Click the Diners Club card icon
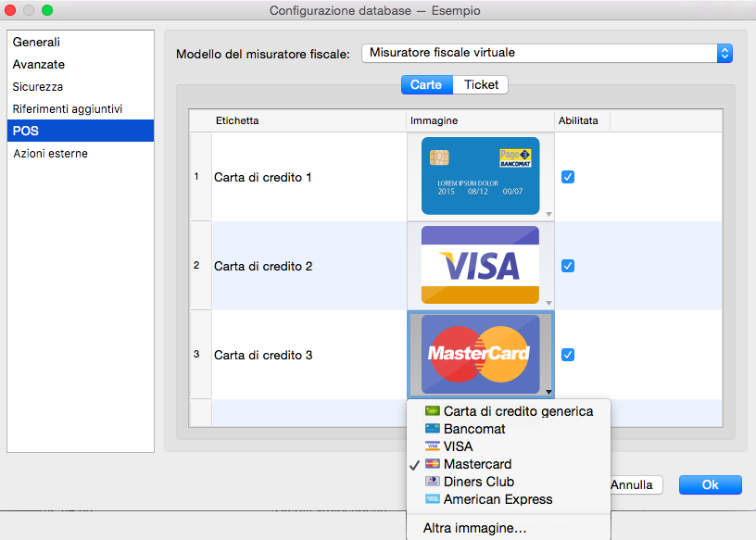The height and width of the screenshot is (540, 756). pyautogui.click(x=432, y=482)
